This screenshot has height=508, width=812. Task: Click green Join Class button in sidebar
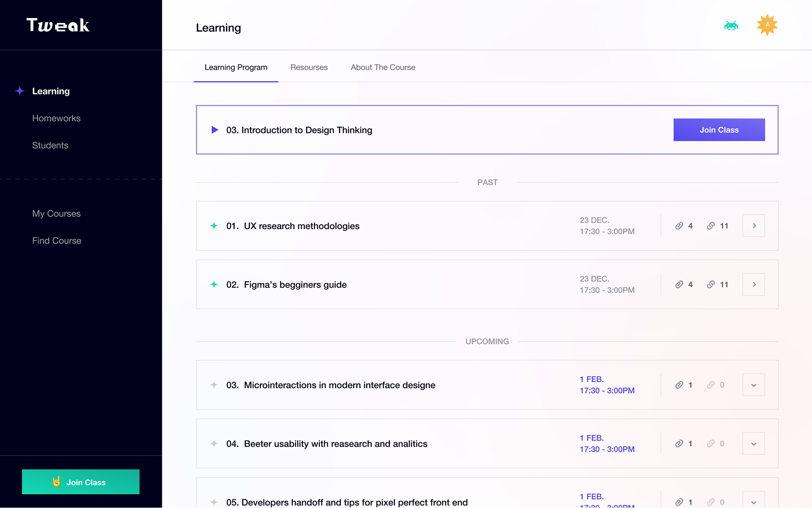coord(81,482)
